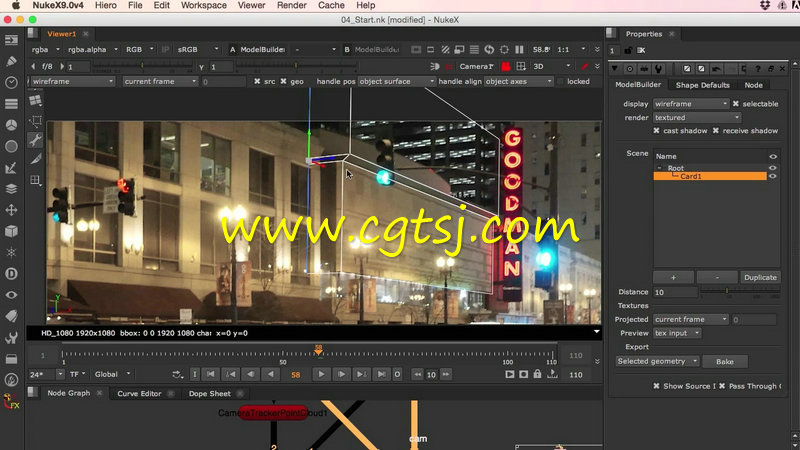This screenshot has height=450, width=800.
Task: Switch to the Shape Defaults tab
Action: (702, 85)
